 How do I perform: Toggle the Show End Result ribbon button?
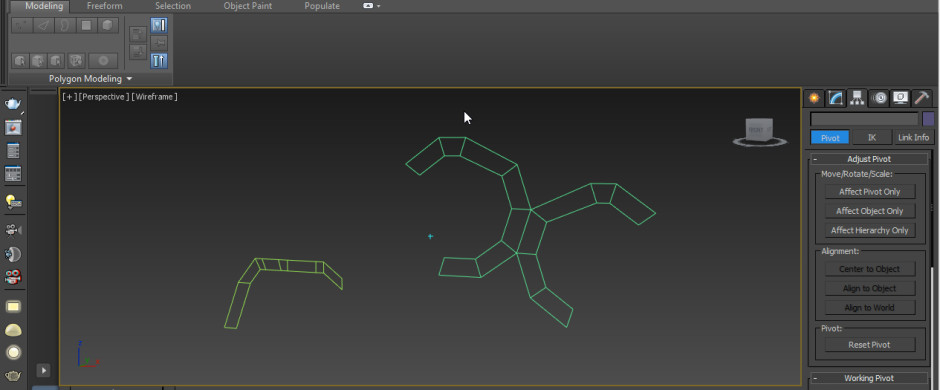pos(159,61)
